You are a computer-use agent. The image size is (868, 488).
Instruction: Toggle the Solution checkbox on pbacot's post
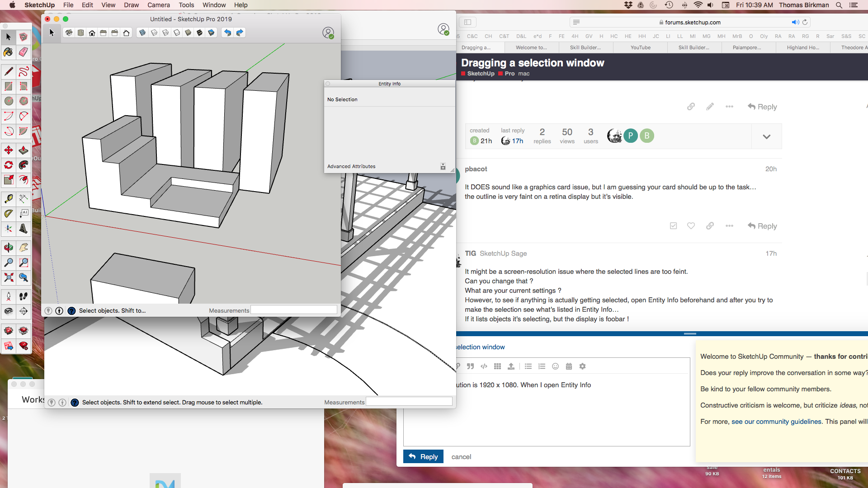coord(673,226)
